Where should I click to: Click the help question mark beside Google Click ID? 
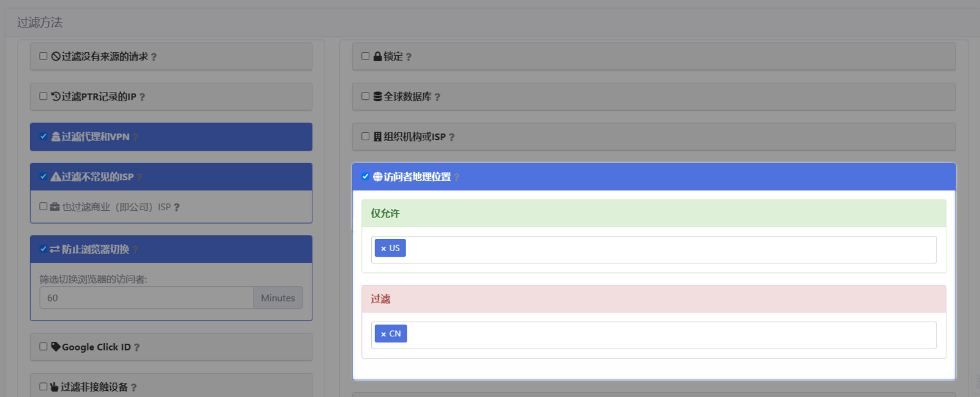(137, 347)
